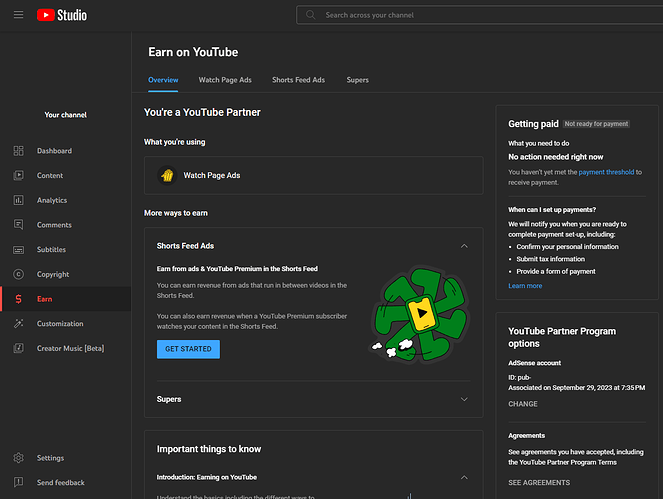Click the Supers row label

[x=169, y=399]
